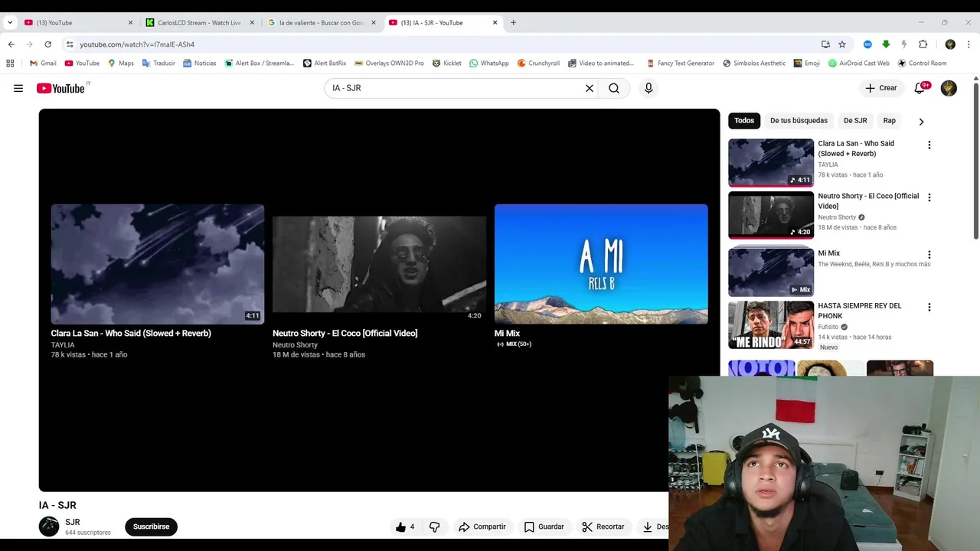980x551 pixels.
Task: Click the browser address bar URL
Action: point(137,44)
